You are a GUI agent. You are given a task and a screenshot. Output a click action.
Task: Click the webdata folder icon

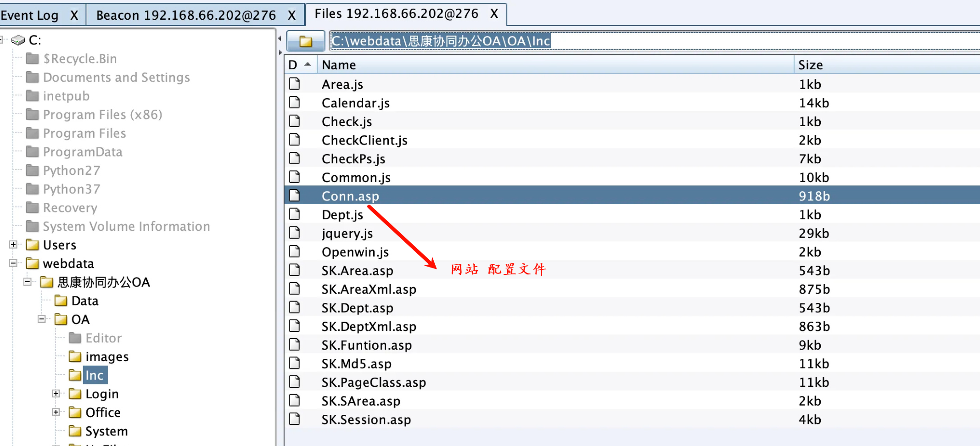(33, 263)
